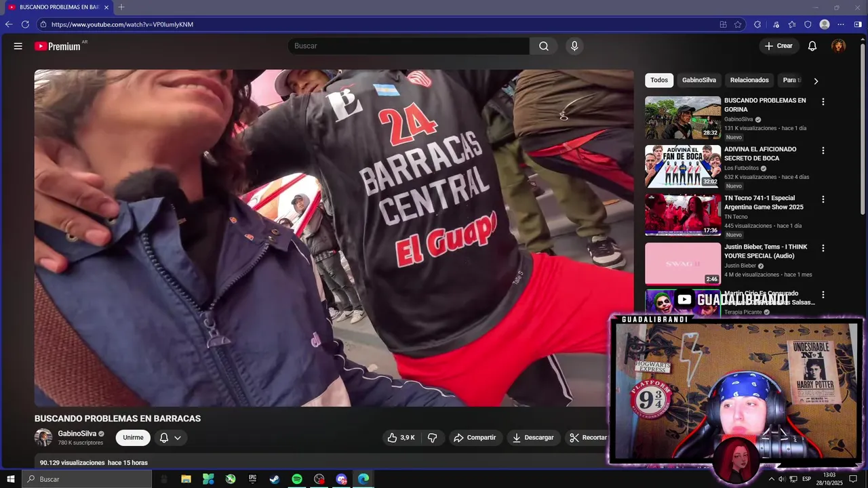Add page to favorites star
Image resolution: width=868 pixels, height=488 pixels.
738,24
